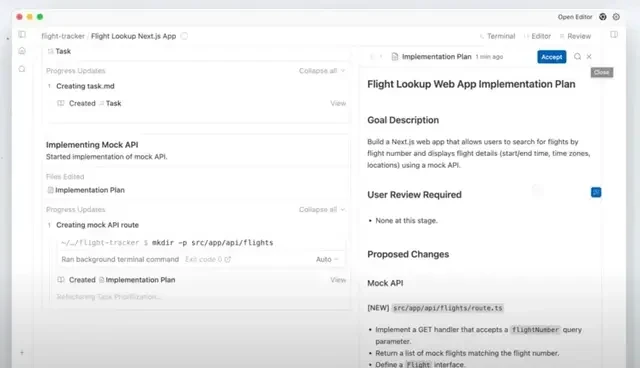The image size is (640, 368).
Task: View the created Implementation Plan
Action: (338, 280)
